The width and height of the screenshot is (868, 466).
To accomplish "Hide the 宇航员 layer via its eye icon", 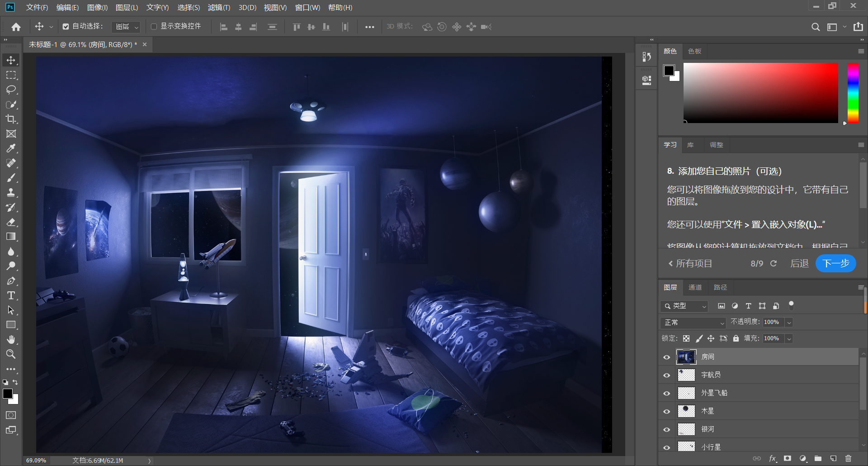I will (667, 375).
